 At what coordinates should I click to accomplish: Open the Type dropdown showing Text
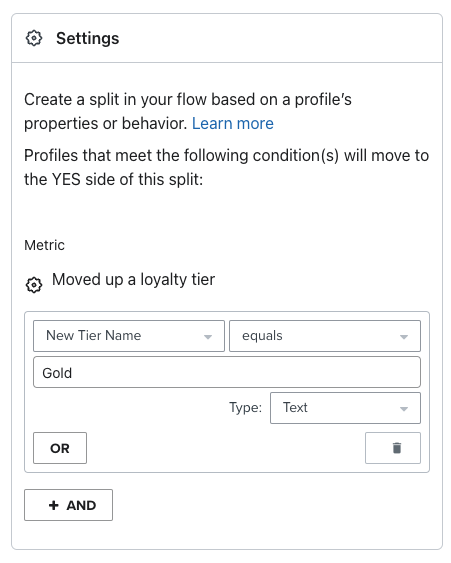[x=345, y=408]
